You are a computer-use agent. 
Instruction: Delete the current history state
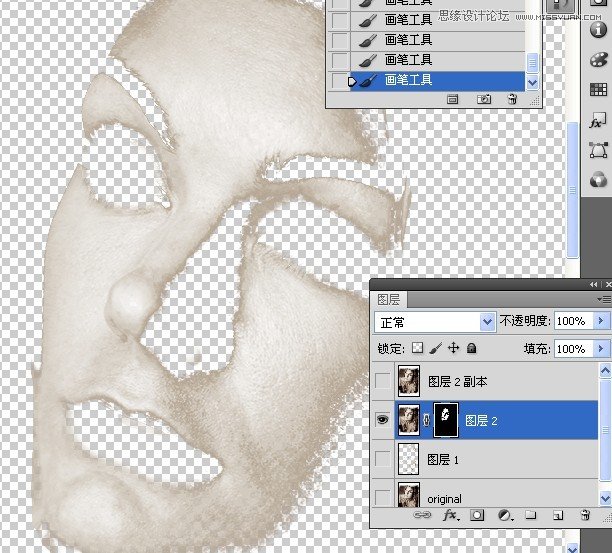(x=511, y=99)
